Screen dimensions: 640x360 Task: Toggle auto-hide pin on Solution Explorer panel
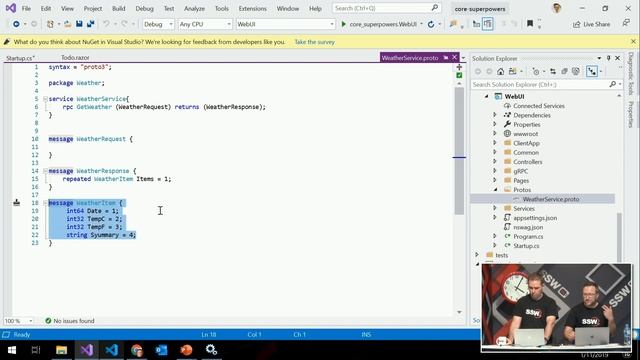click(x=609, y=58)
